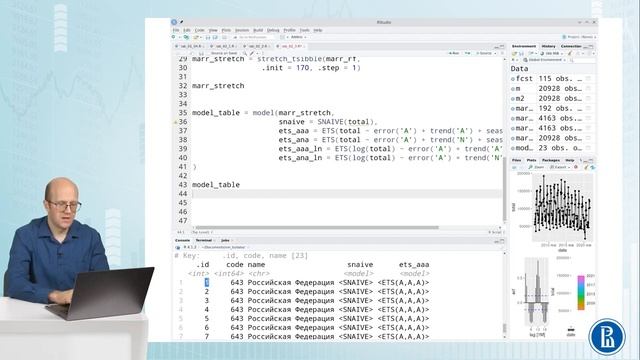Click the code tools wand icon
The image size is (640, 360).
point(253,53)
